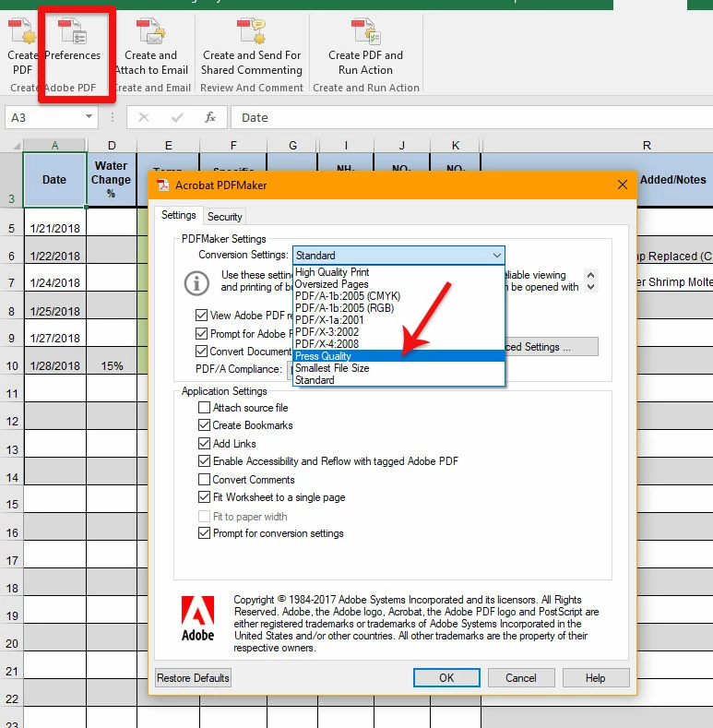Image resolution: width=713 pixels, height=728 pixels.
Task: Choose High Quality Print from the list
Action: (398, 272)
